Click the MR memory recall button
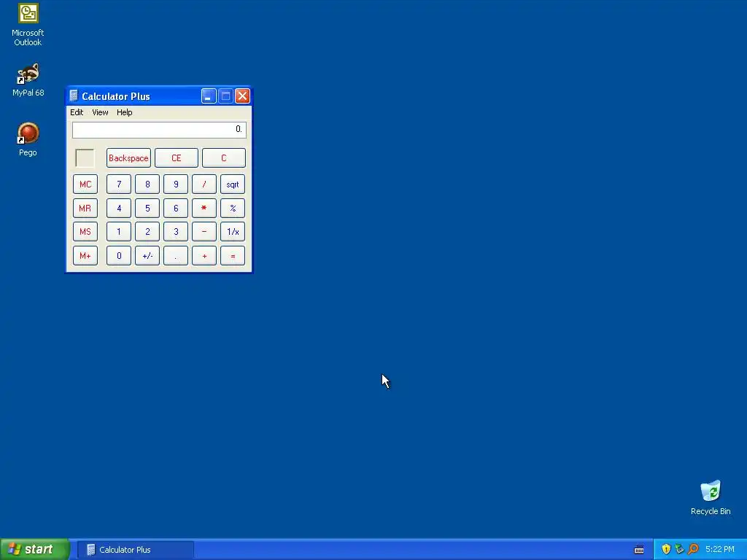The image size is (747, 560). (85, 208)
